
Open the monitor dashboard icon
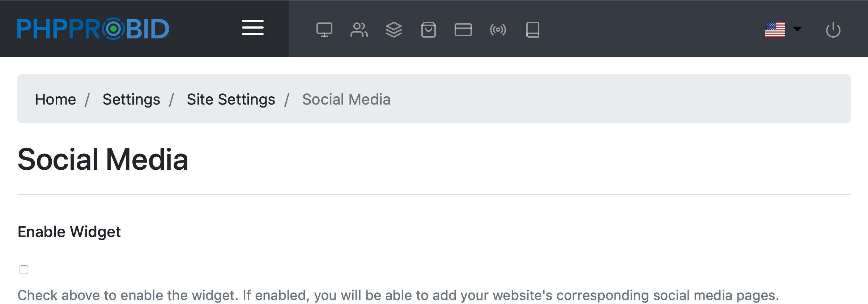324,30
